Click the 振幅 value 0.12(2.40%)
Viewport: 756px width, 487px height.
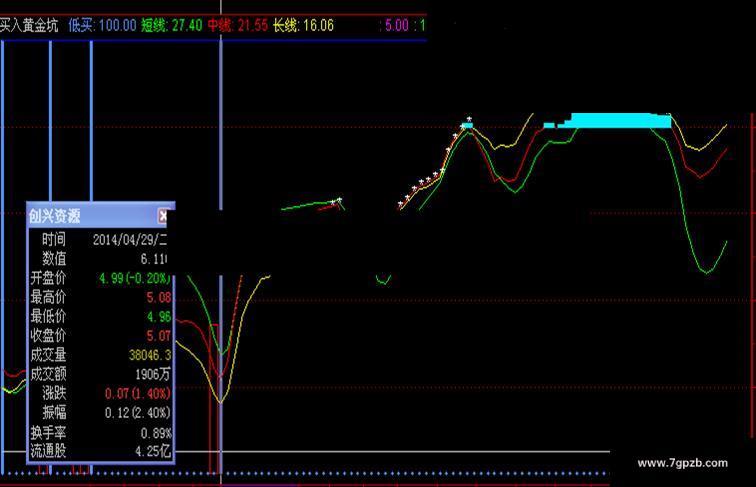pyautogui.click(x=137, y=413)
